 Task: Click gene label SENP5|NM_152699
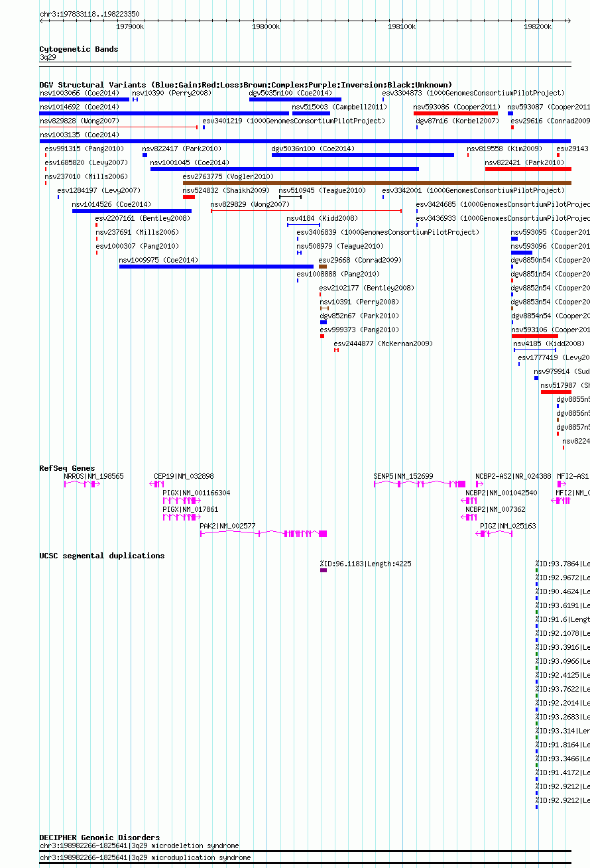tap(403, 476)
